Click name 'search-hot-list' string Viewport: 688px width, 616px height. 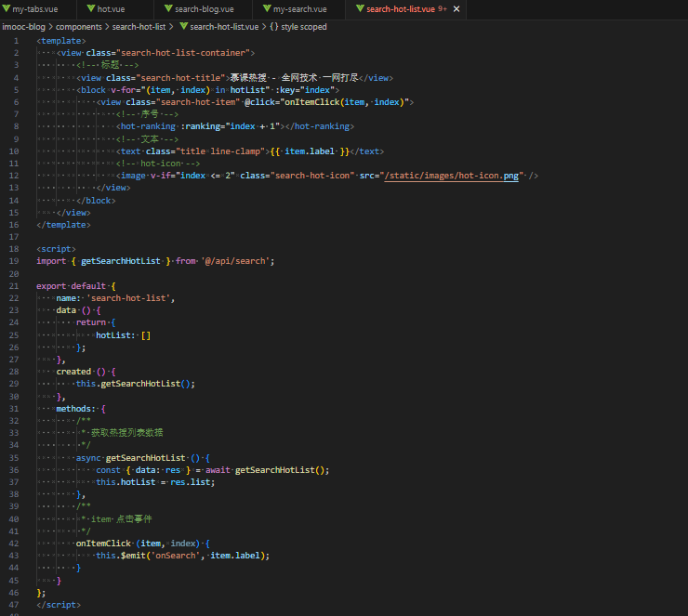128,298
